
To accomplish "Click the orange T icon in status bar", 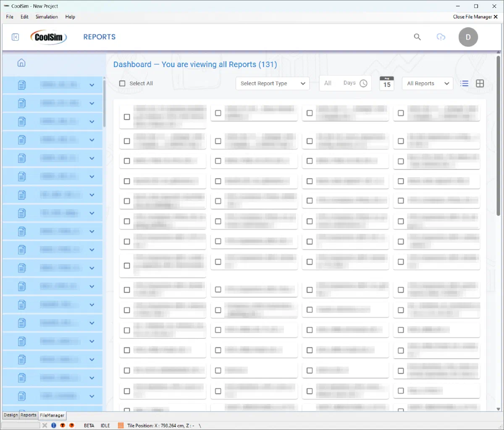I will (x=63, y=425).
